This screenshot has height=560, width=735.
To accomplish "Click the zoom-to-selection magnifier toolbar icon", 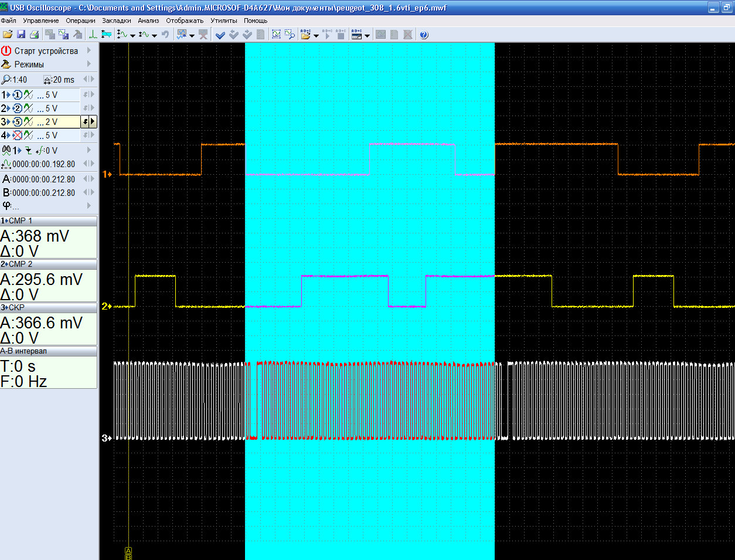I will (x=290, y=35).
